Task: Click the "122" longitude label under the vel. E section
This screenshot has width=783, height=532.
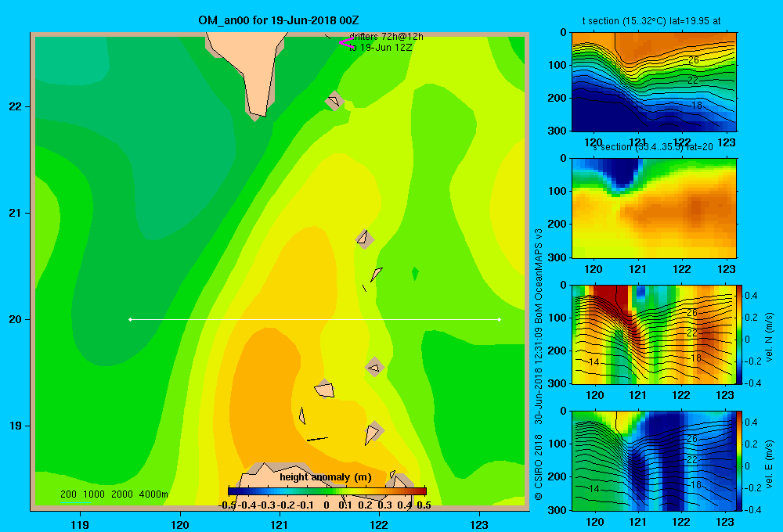Action: point(680,522)
